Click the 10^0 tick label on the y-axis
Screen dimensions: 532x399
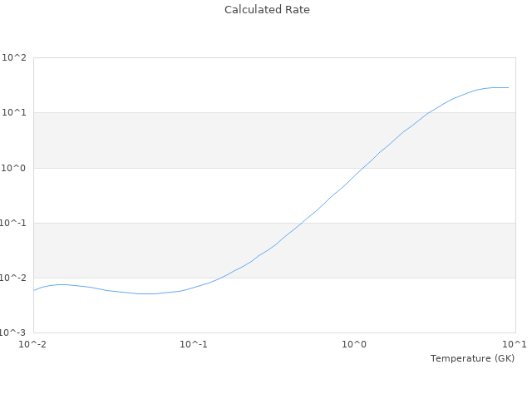(x=14, y=168)
